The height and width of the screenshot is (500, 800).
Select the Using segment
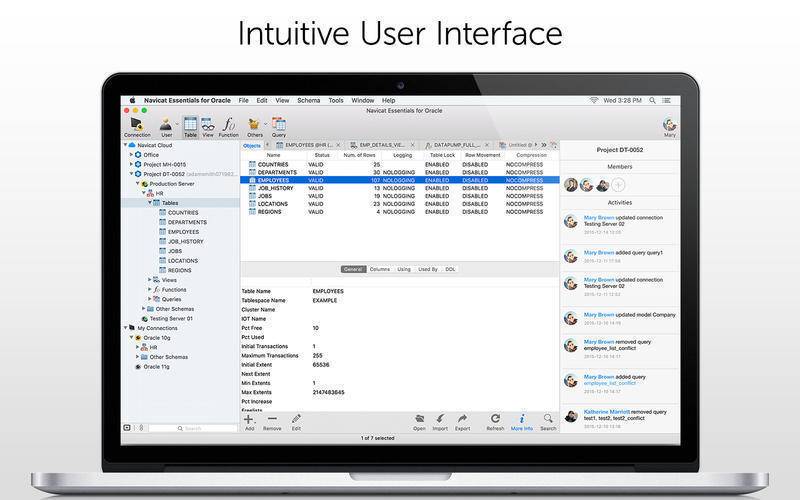pyautogui.click(x=404, y=269)
